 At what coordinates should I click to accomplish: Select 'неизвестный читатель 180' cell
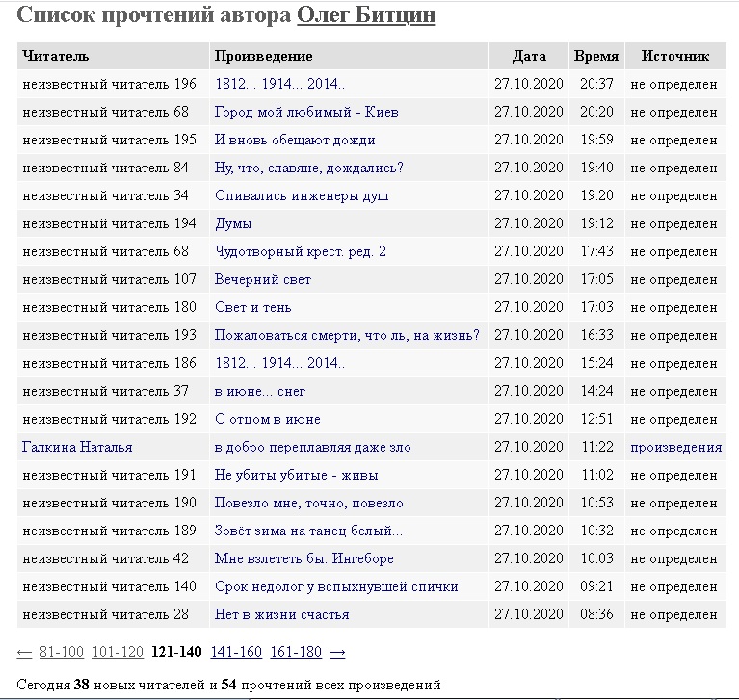point(113,307)
